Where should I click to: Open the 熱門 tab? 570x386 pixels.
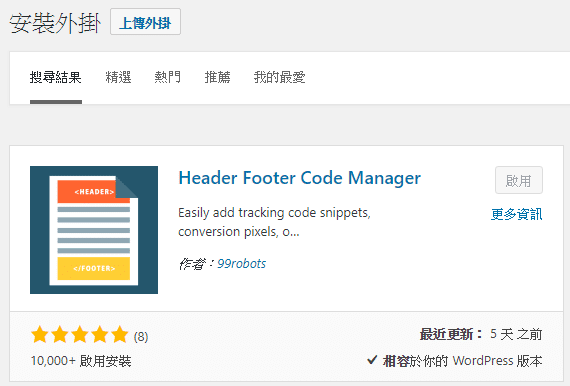[168, 77]
